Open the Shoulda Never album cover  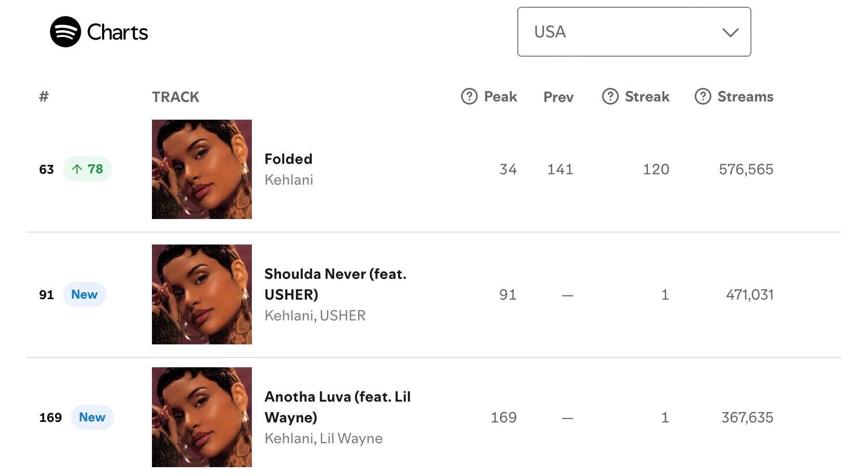coord(202,294)
